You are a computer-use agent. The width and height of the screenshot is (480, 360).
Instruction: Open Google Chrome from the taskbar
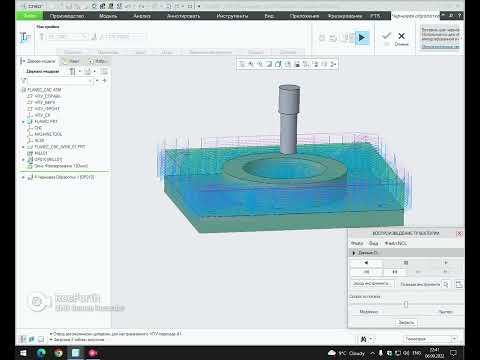pyautogui.click(x=58, y=353)
